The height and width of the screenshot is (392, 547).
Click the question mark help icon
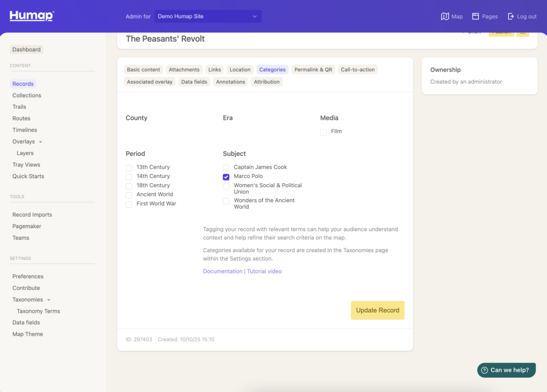(x=485, y=370)
